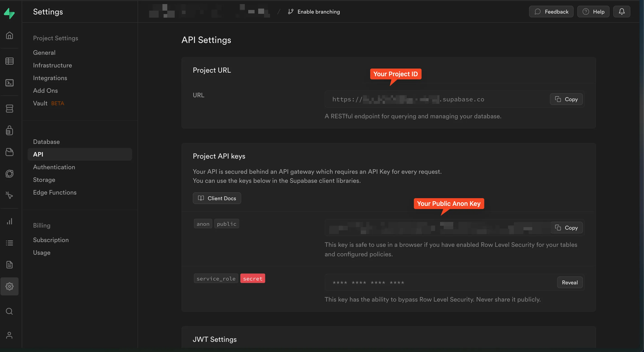Open the user account icon
The image size is (644, 352).
[10, 335]
